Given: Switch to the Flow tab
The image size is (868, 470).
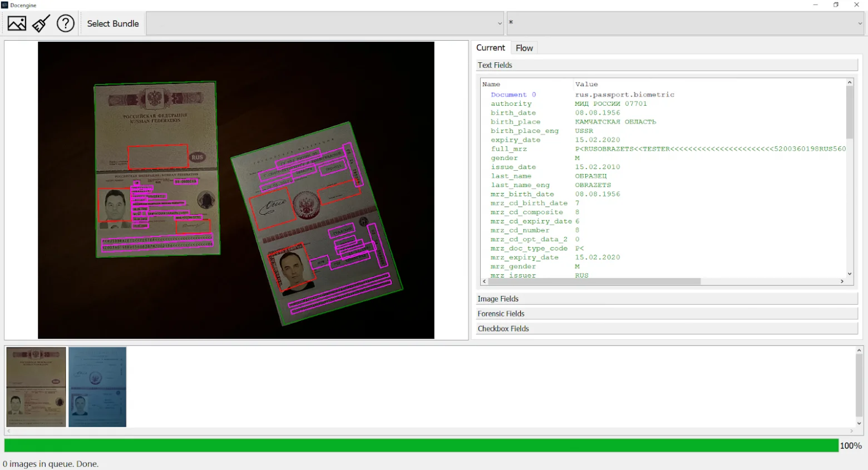Looking at the screenshot, I should click(524, 48).
